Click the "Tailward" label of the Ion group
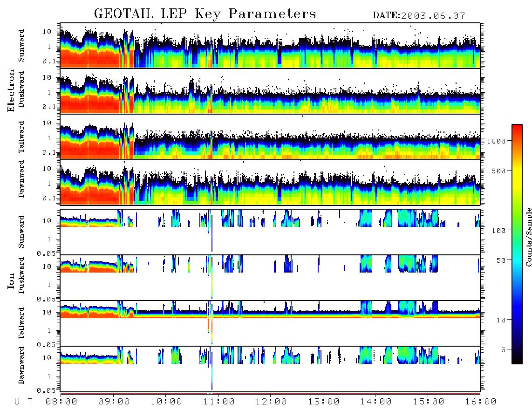 coord(21,323)
